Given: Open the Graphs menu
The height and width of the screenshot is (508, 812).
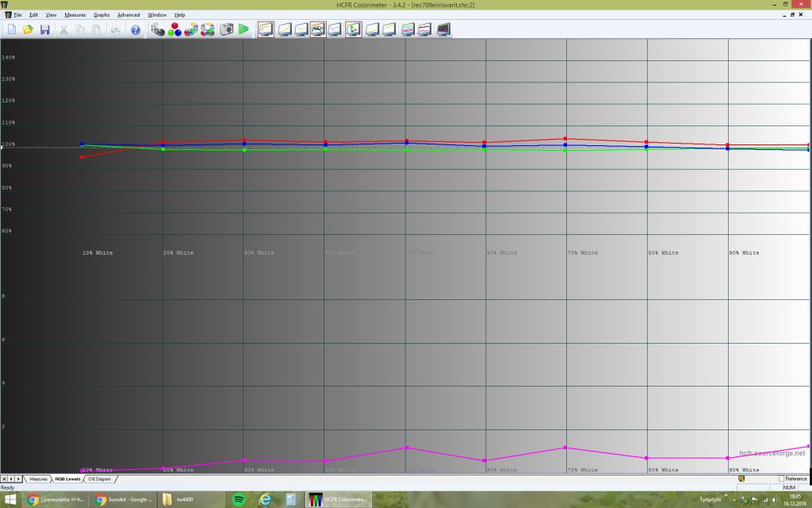Looking at the screenshot, I should coord(101,15).
